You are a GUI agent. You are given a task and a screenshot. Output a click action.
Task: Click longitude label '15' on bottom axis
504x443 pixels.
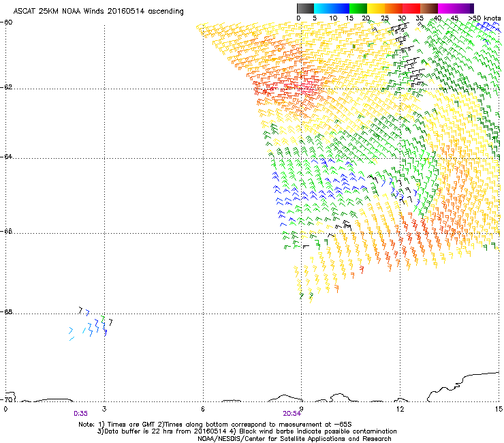point(499,409)
